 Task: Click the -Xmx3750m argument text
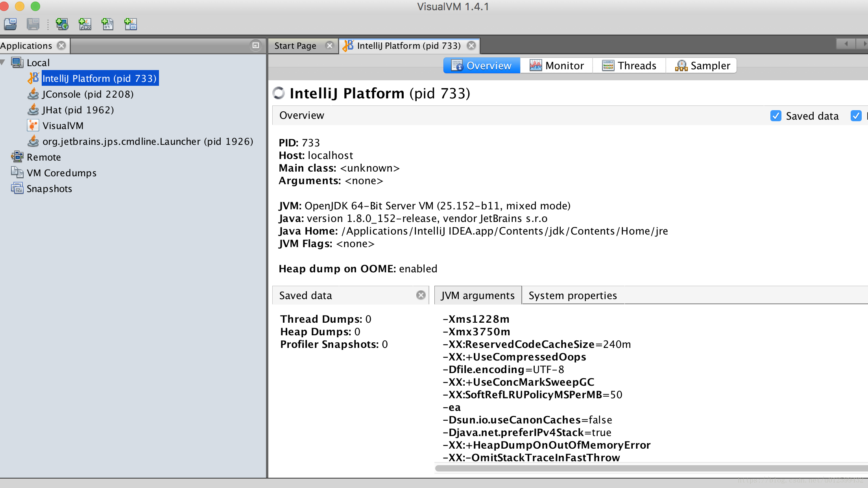(476, 332)
